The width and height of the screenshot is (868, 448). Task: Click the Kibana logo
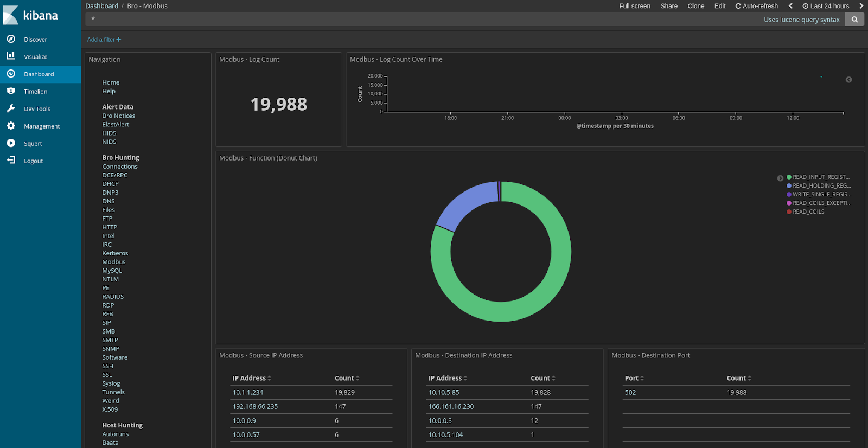[x=31, y=15]
